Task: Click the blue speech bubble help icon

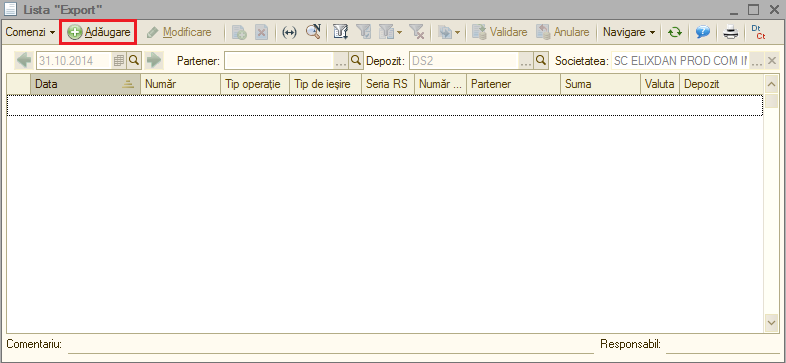Action: tap(703, 33)
